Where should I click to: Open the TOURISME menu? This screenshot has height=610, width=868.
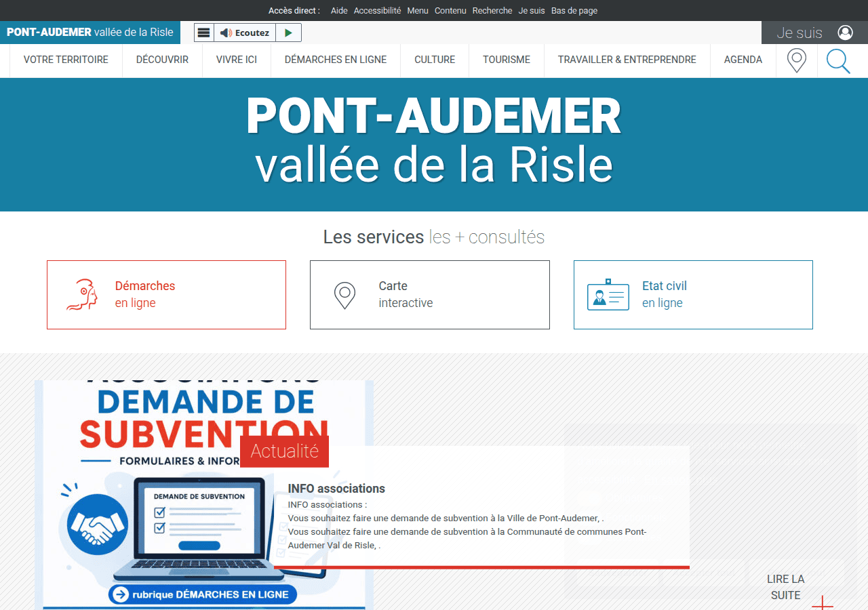[x=507, y=60]
